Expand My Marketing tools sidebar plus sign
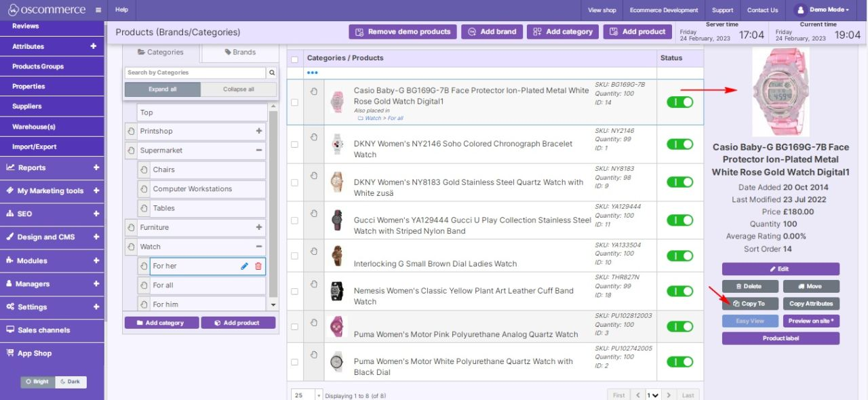868x400 pixels. click(x=96, y=191)
